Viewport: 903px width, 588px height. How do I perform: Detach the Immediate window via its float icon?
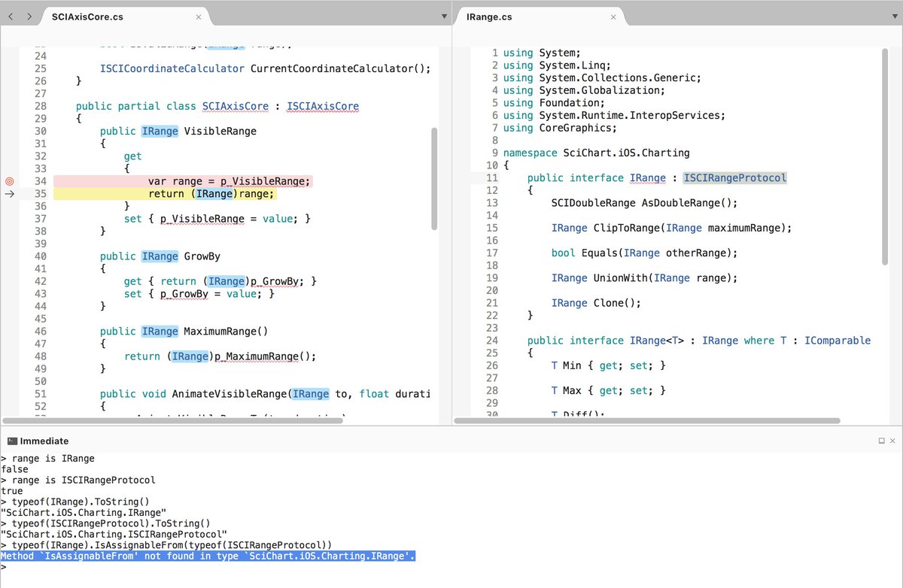882,441
